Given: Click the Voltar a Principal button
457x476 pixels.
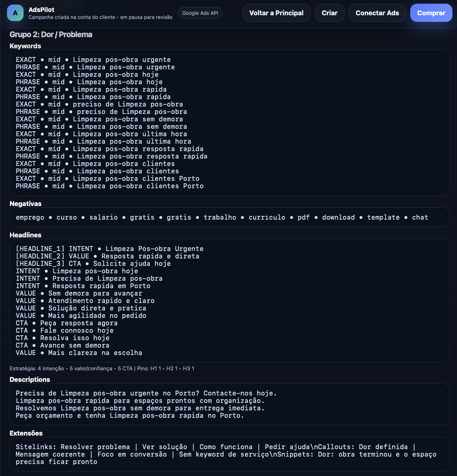Looking at the screenshot, I should (276, 13).
